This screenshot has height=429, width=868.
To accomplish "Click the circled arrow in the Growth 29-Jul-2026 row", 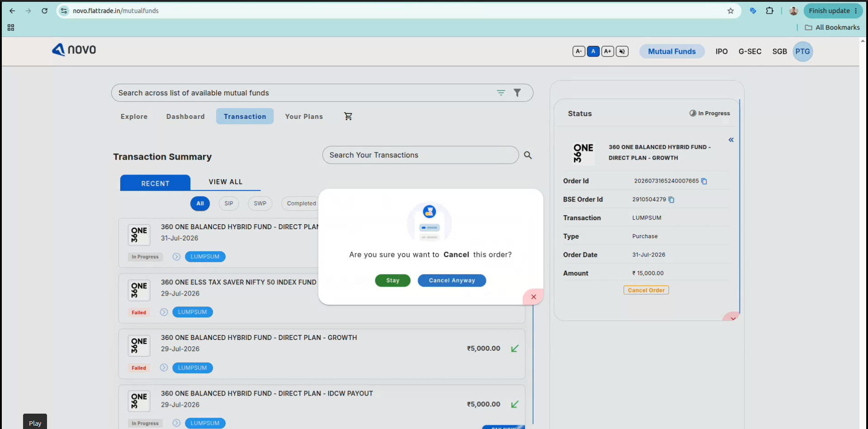I will pyautogui.click(x=164, y=368).
